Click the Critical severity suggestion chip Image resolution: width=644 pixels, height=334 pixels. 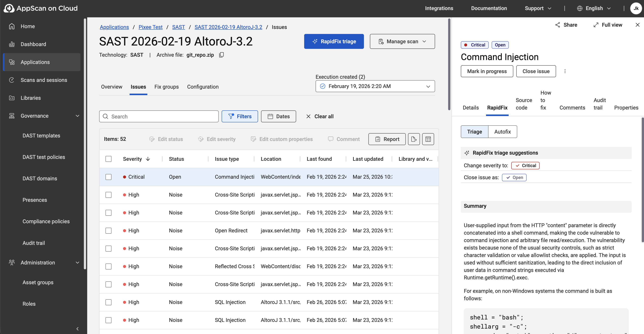tap(525, 165)
